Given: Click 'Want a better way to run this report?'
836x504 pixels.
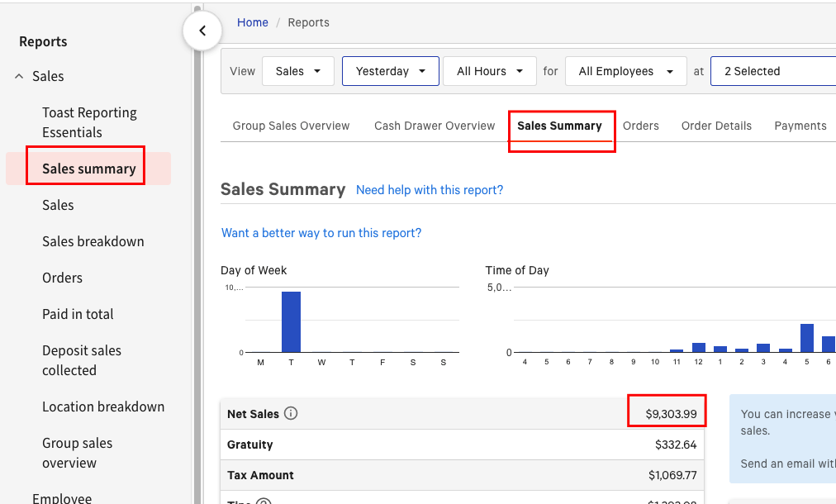Looking at the screenshot, I should click(321, 233).
